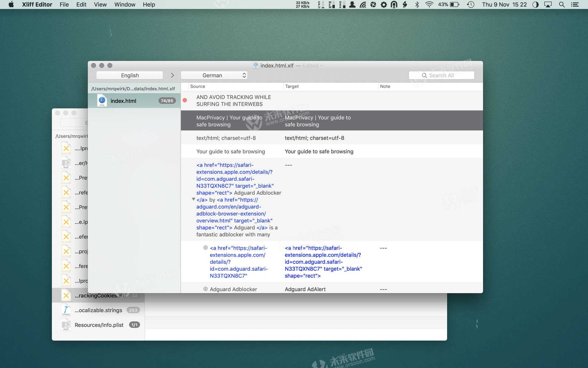Open the Wi-Fi status menu
The width and height of the screenshot is (588, 368).
point(429,5)
